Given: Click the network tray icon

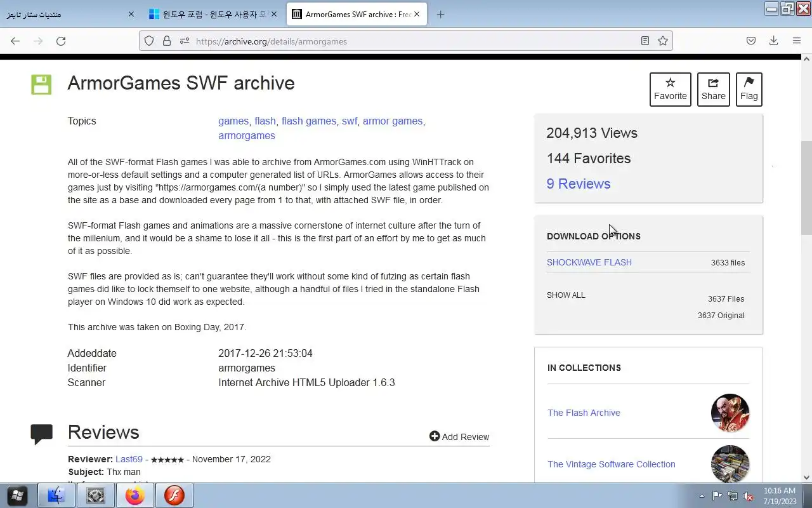Looking at the screenshot, I should click(733, 496).
